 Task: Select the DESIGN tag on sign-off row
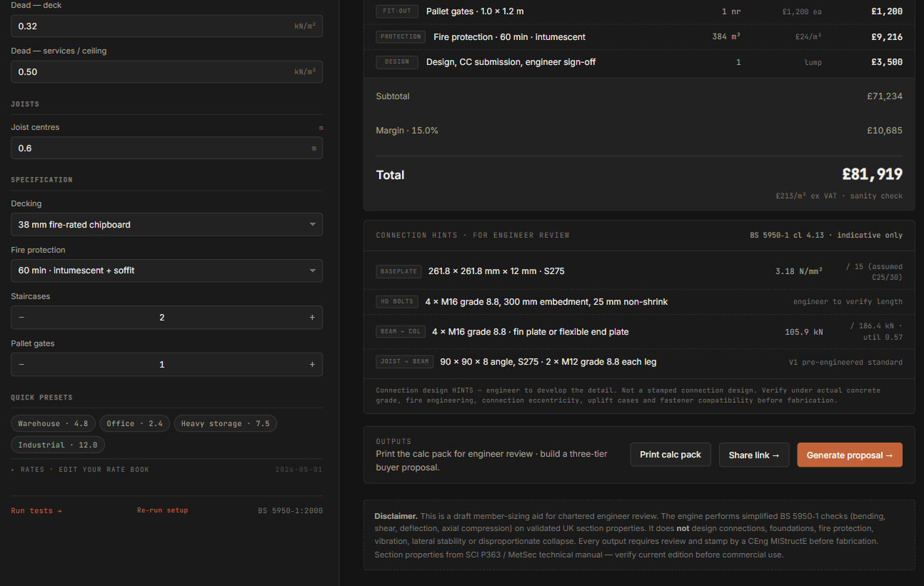pyautogui.click(x=397, y=62)
